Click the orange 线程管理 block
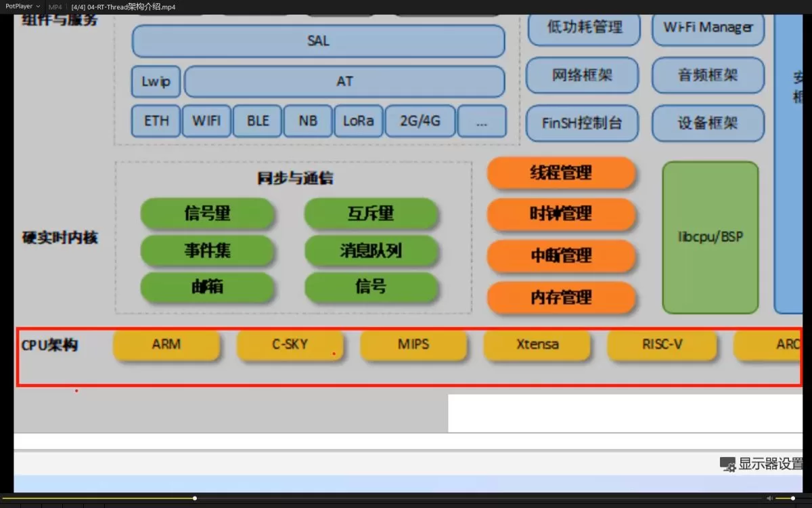812x508 pixels. click(561, 173)
